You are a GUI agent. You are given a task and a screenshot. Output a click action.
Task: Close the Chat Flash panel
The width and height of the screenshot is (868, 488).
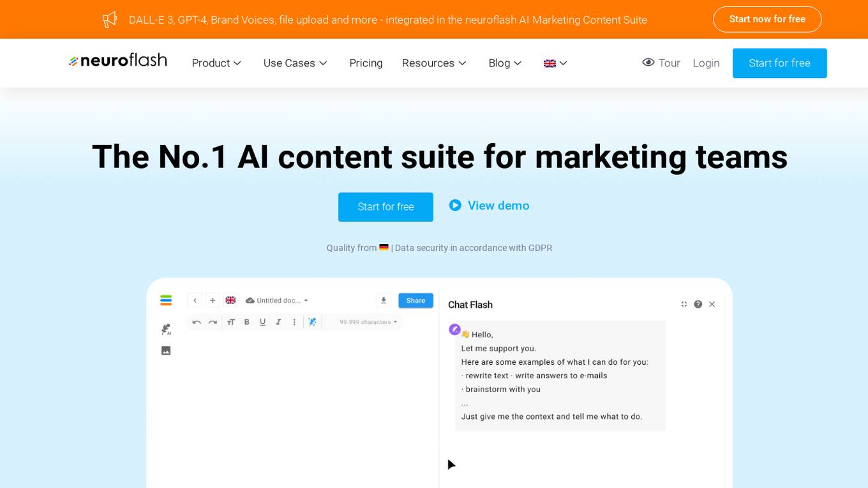pos(712,304)
